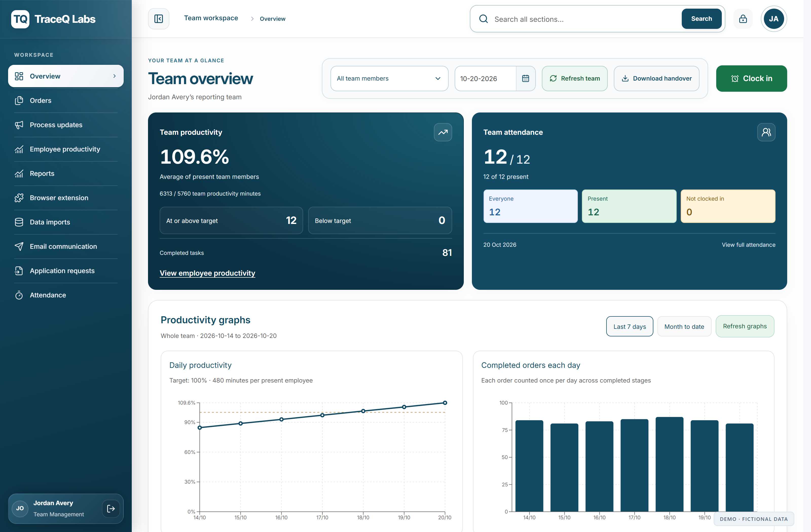The width and height of the screenshot is (811, 532).
Task: Click the Overview item chevron arrow
Action: point(115,76)
